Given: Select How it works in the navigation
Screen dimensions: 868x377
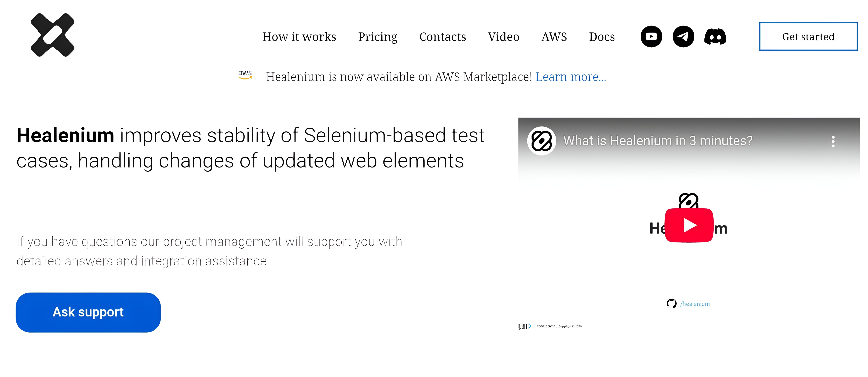Looking at the screenshot, I should 299,37.
